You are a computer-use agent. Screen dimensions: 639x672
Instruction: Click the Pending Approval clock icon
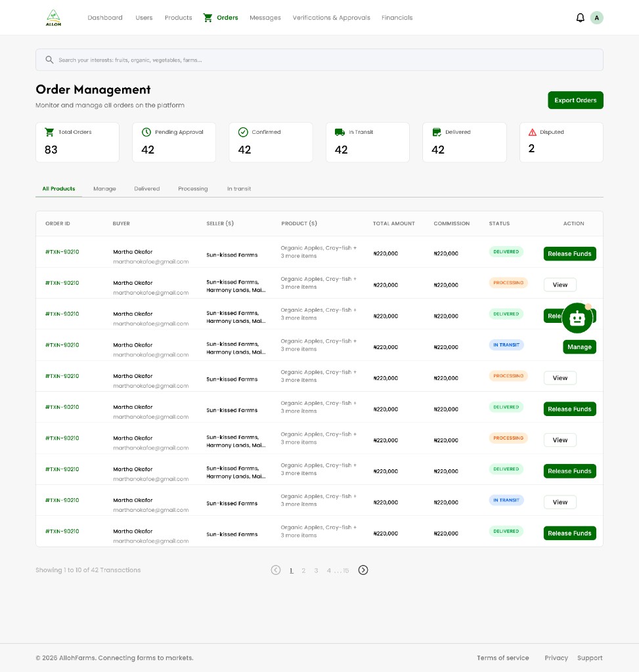click(146, 132)
